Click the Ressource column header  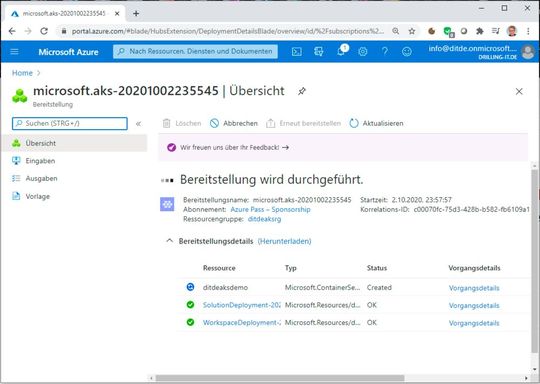click(219, 268)
